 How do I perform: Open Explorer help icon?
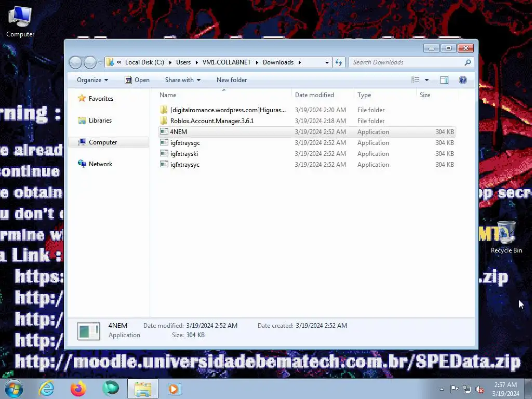coord(463,80)
